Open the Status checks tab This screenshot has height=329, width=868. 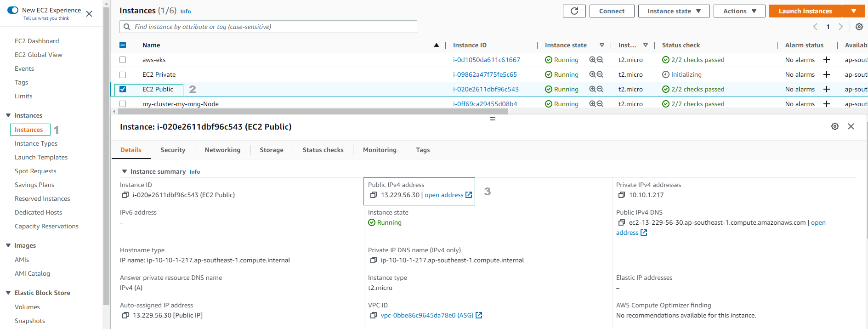coord(323,150)
